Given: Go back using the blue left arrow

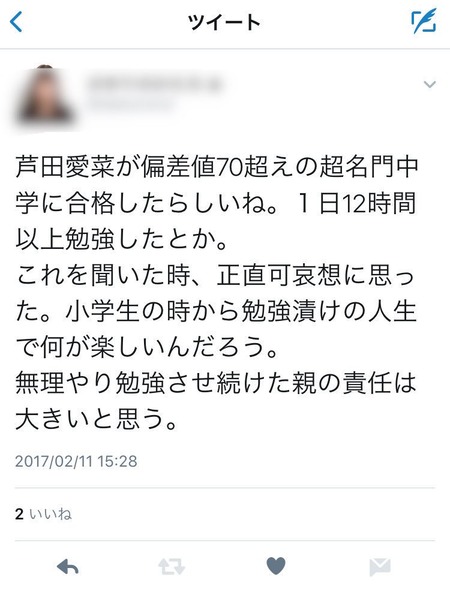Looking at the screenshot, I should point(16,22).
